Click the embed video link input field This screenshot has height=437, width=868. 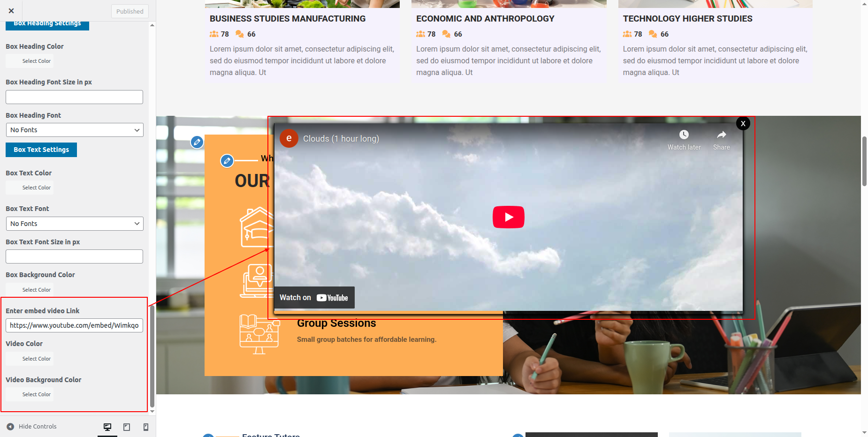[x=74, y=325]
